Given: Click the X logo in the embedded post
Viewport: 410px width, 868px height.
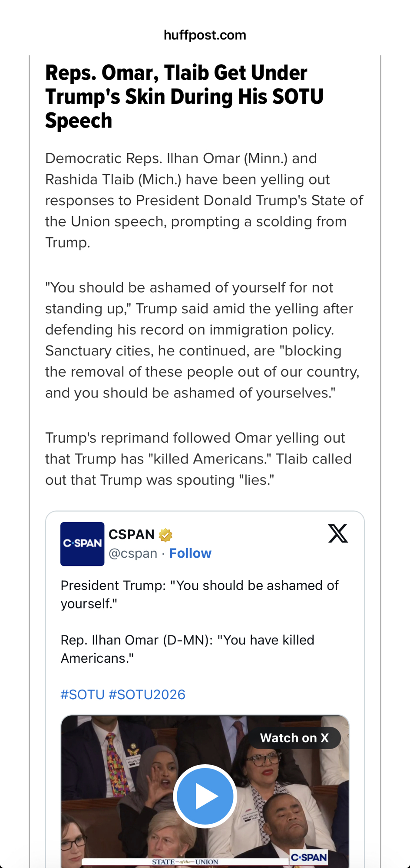Looking at the screenshot, I should 338,533.
